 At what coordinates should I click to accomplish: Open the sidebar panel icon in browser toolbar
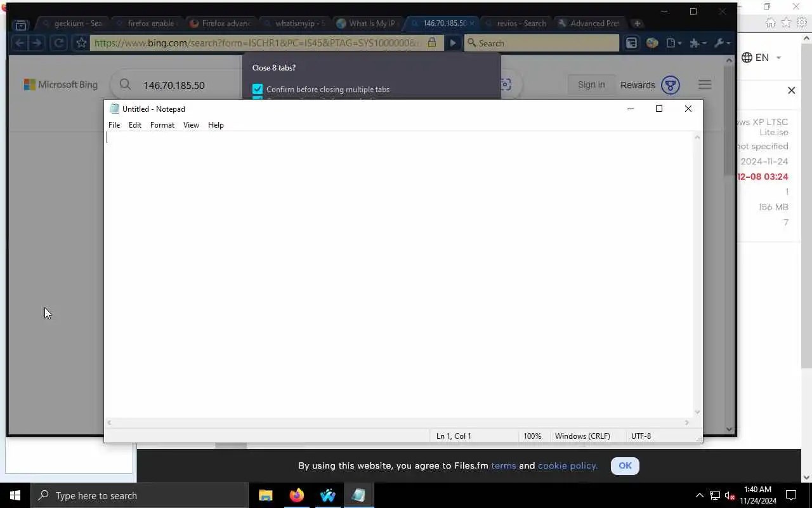(x=631, y=43)
